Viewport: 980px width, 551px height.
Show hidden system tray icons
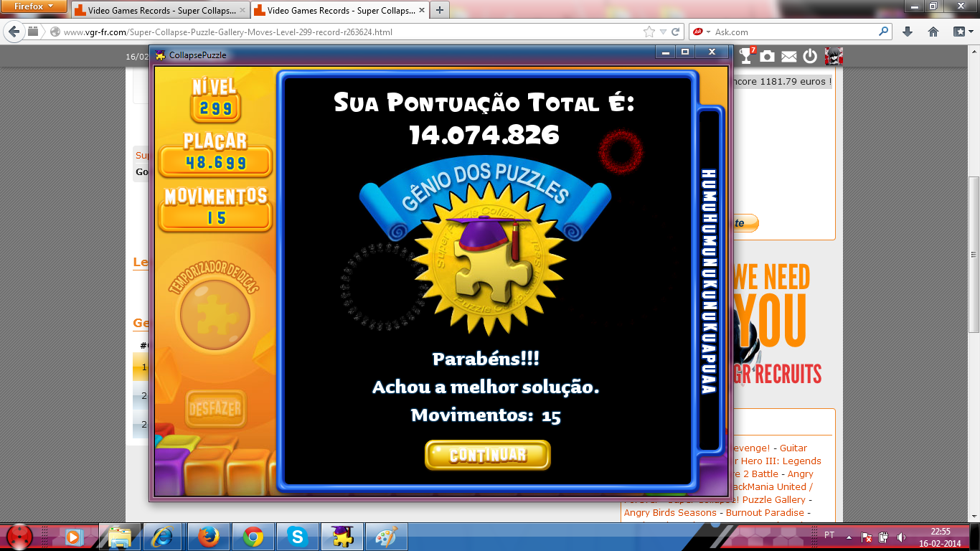(x=849, y=537)
